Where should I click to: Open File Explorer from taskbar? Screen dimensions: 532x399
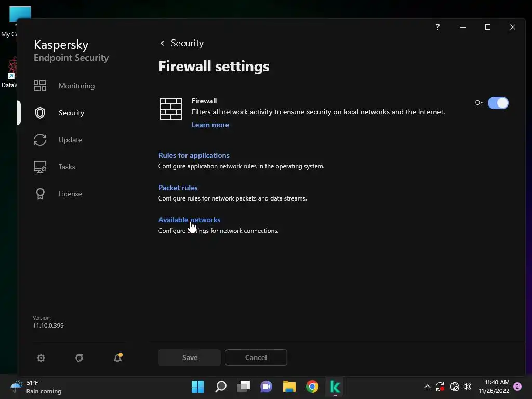(289, 387)
